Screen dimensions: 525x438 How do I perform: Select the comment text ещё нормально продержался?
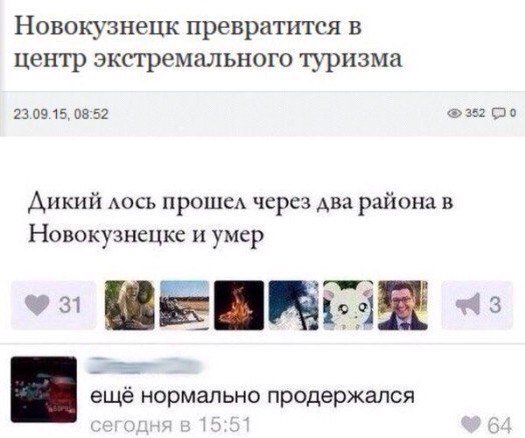click(x=252, y=396)
